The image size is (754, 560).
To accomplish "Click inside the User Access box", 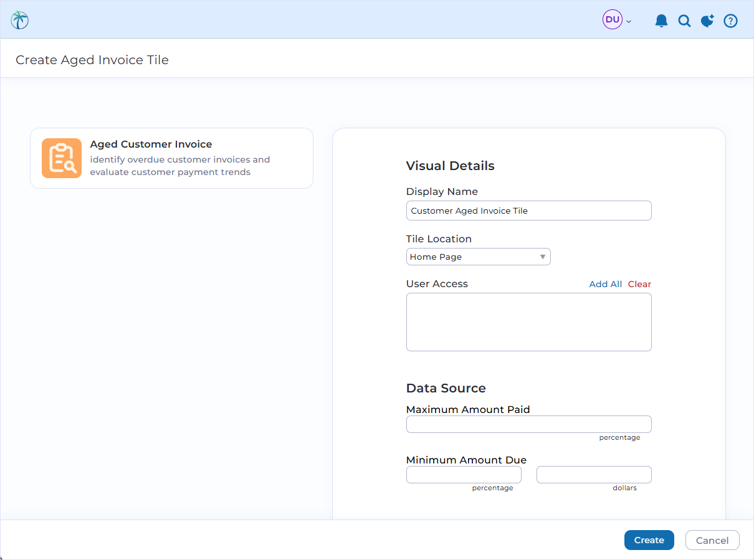I will [x=528, y=321].
